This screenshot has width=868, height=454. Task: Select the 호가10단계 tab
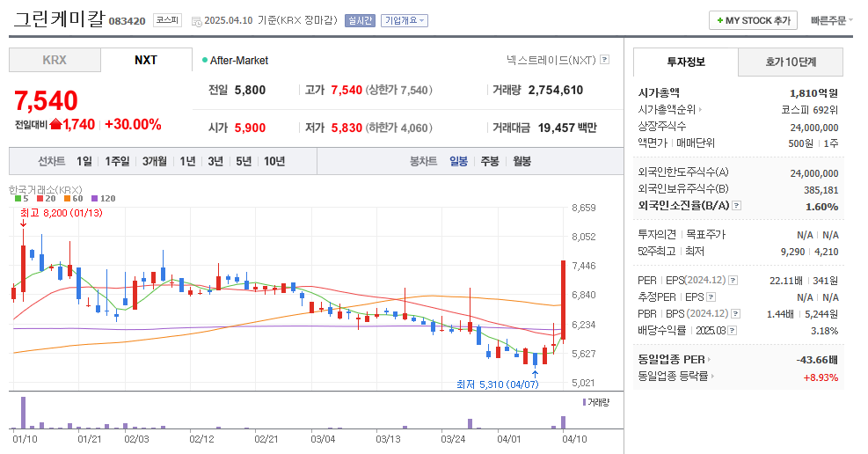[x=791, y=62]
